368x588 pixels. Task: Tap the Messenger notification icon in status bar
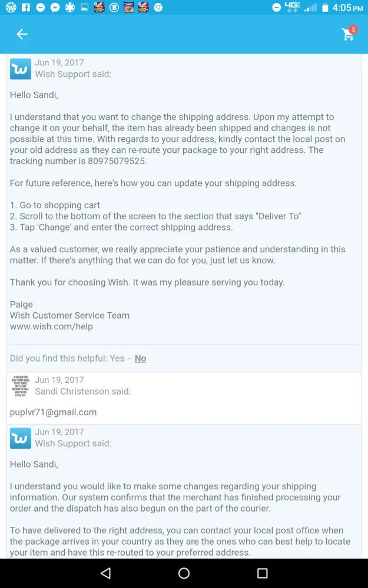[55, 8]
